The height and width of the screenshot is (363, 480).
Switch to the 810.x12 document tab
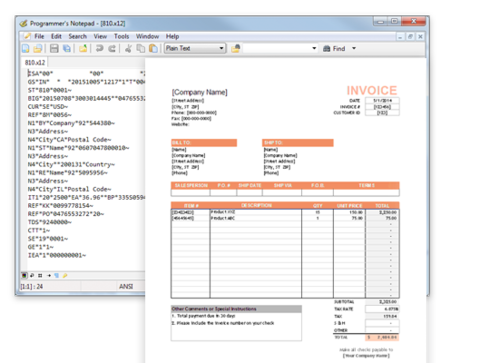35,63
